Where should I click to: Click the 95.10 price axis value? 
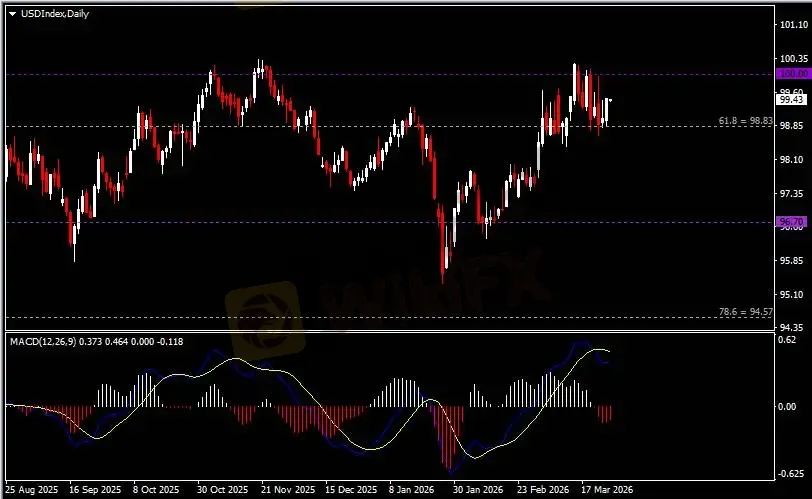tap(792, 294)
